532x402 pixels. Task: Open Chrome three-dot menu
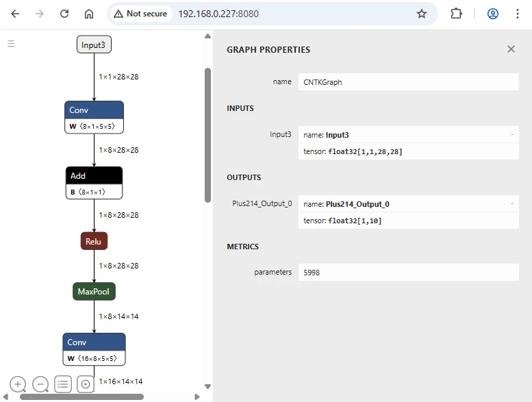(518, 14)
